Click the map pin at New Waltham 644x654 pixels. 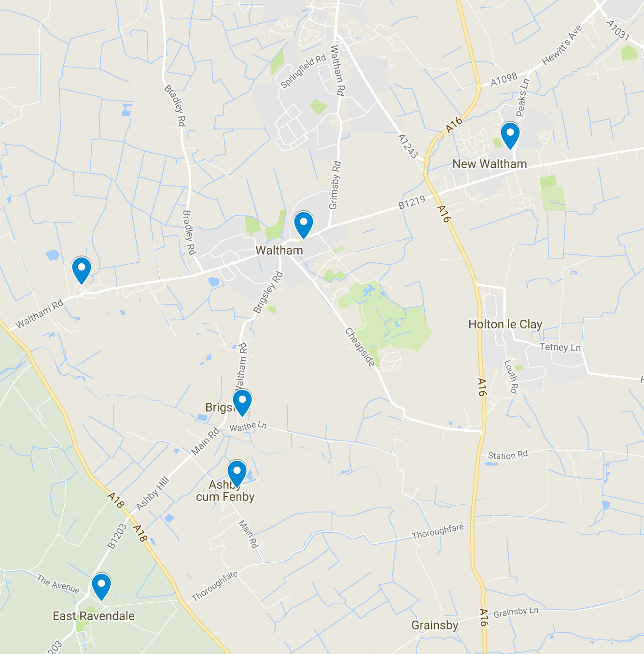point(510,136)
